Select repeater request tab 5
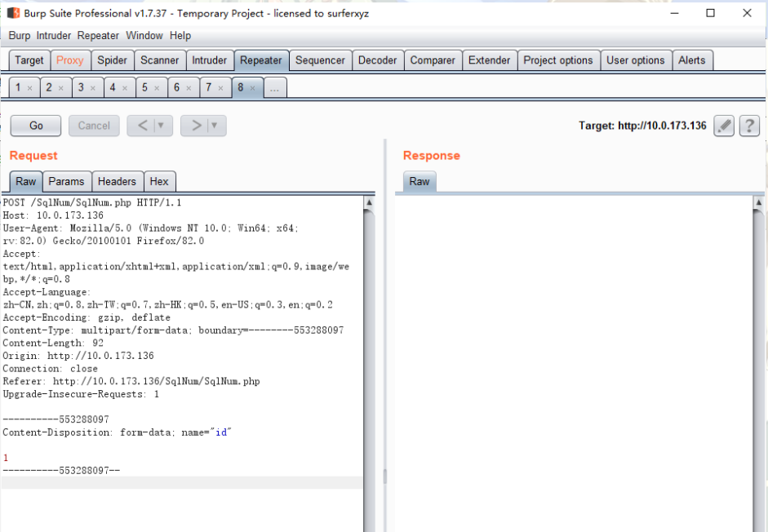The height and width of the screenshot is (532, 768). (145, 87)
